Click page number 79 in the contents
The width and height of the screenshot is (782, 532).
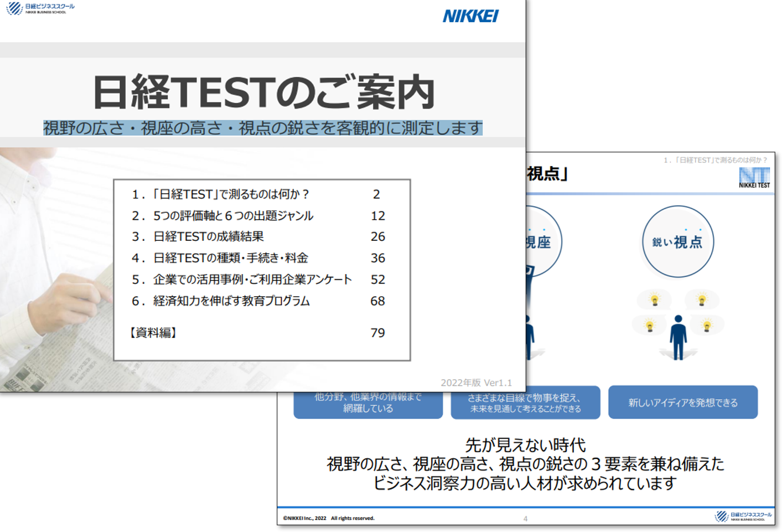pyautogui.click(x=378, y=333)
